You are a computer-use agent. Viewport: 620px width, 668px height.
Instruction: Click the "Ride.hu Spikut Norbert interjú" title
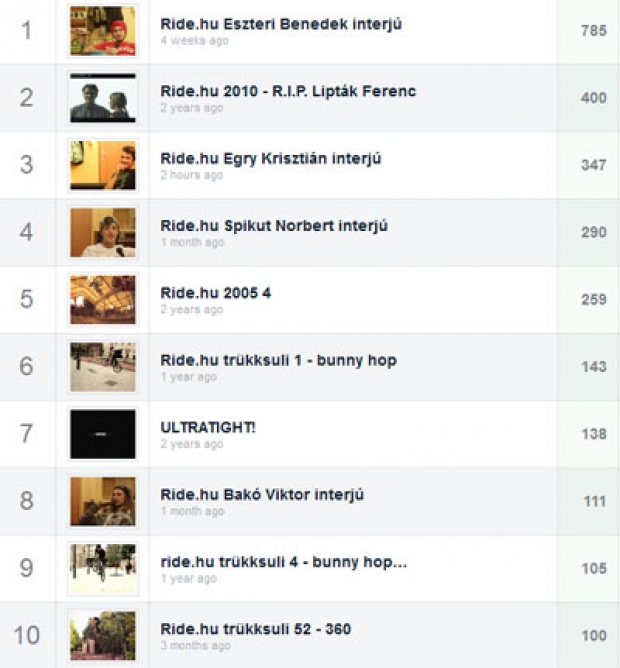(274, 225)
